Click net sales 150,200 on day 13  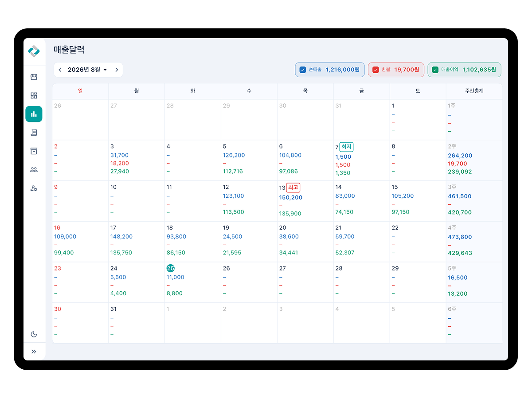tap(291, 198)
